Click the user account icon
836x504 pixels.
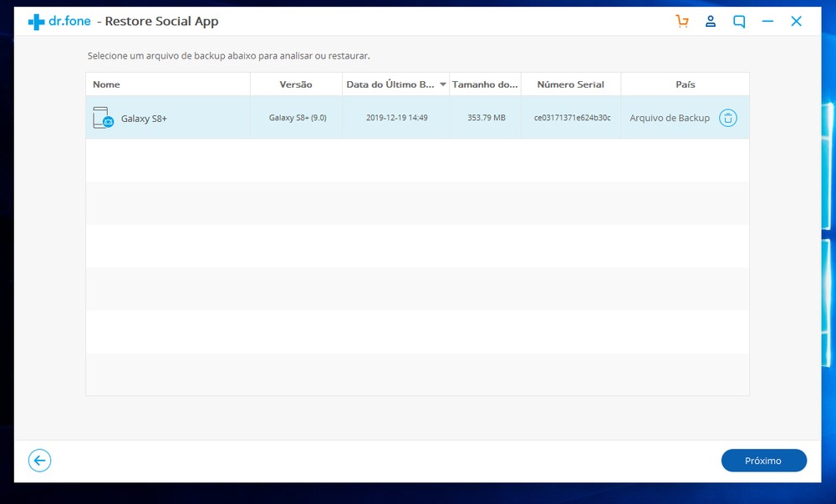pyautogui.click(x=711, y=22)
